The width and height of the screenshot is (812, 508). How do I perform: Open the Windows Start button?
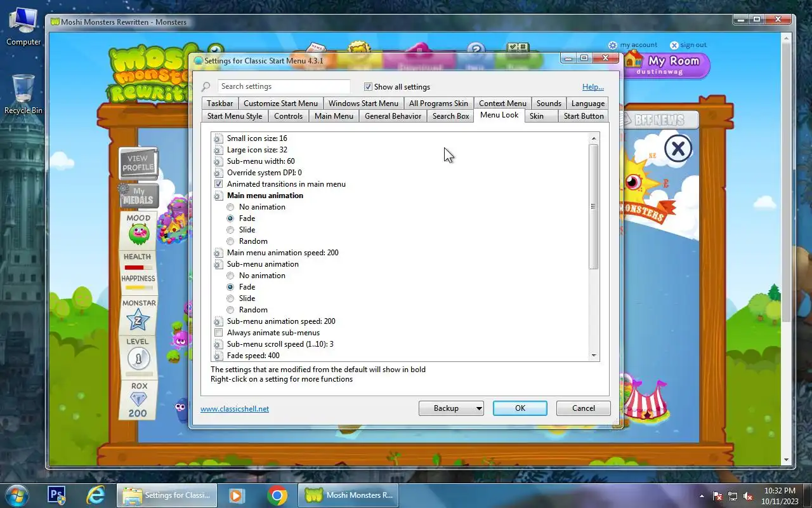coord(16,495)
